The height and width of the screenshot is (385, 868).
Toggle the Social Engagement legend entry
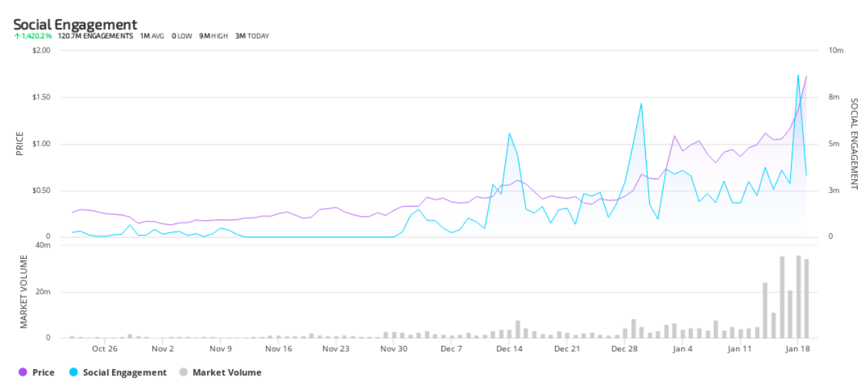click(118, 373)
